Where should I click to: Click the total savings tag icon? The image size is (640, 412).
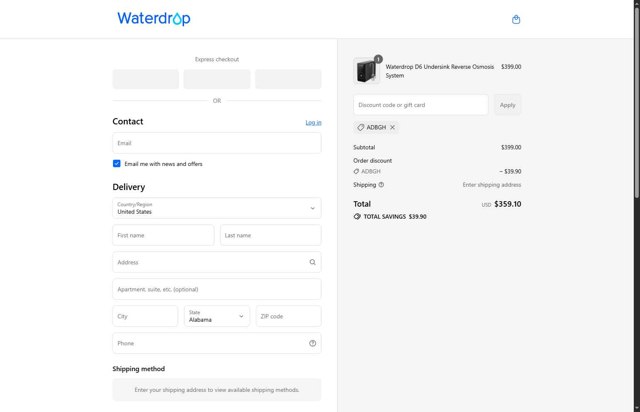point(357,216)
